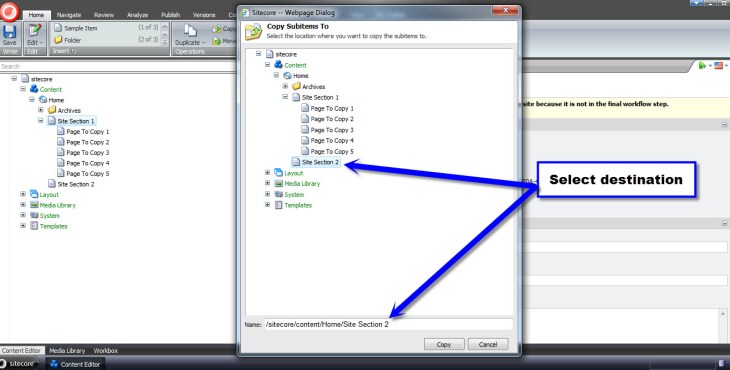
Task: Collapse Content node in background tree
Action: [x=23, y=89]
